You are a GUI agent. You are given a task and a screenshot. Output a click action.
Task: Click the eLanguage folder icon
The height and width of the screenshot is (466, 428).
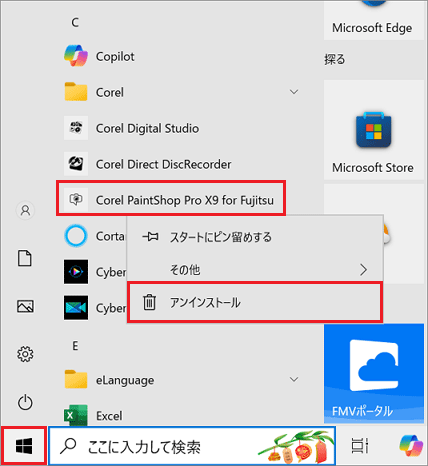76,379
